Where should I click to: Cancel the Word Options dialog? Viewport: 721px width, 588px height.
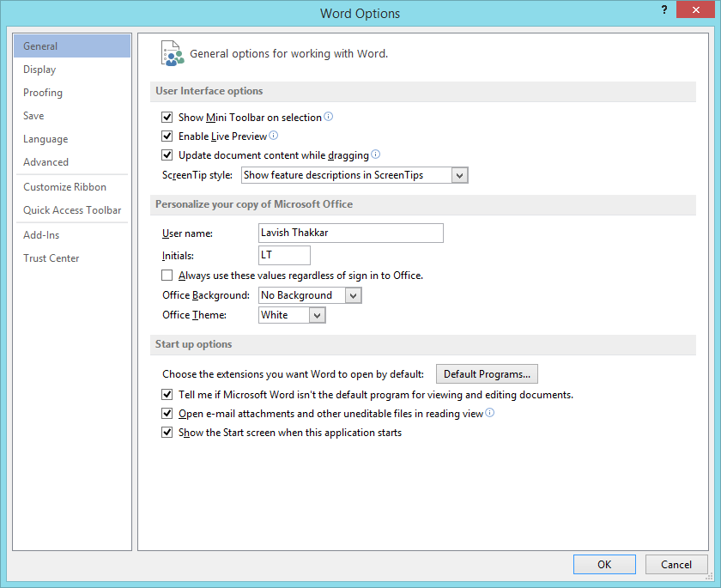[676, 564]
